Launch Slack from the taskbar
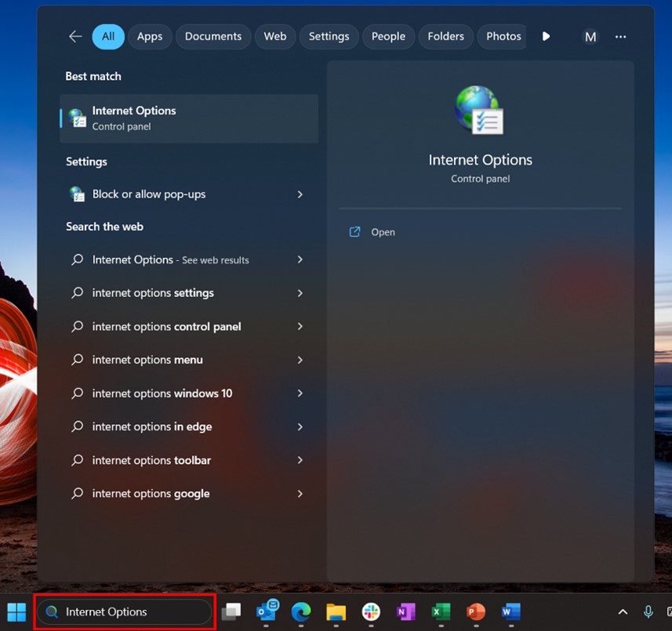672x631 pixels. [371, 611]
